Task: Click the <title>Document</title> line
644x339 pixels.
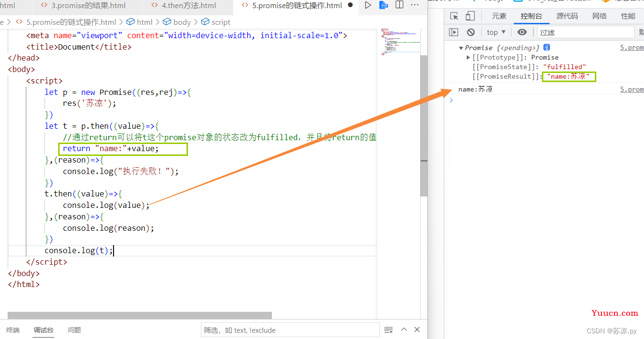Action: coord(79,47)
